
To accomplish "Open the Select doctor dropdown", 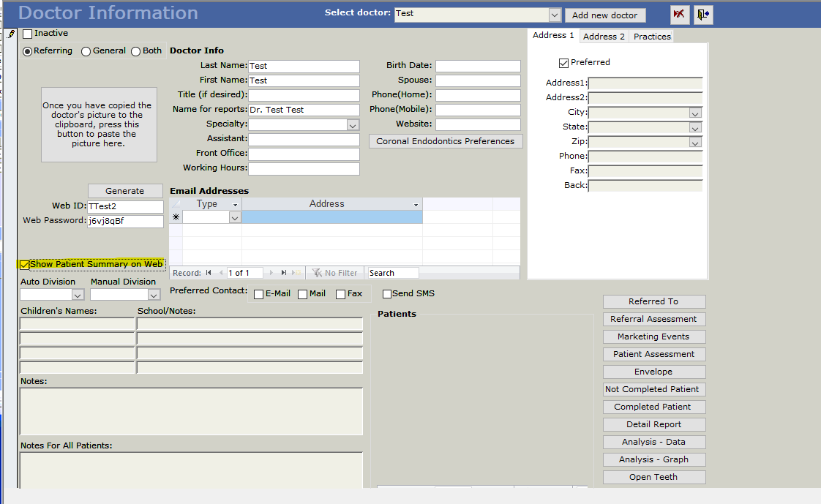I will [555, 15].
